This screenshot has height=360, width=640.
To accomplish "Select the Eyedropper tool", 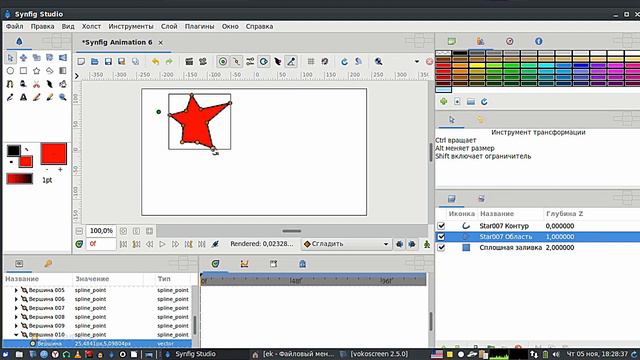I will [x=10, y=97].
